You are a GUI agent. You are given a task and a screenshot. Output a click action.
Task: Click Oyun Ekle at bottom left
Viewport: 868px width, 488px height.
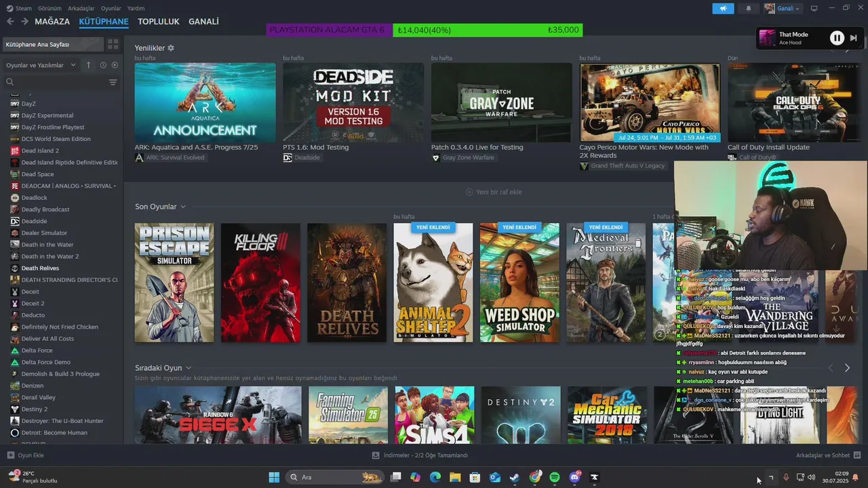tap(31, 455)
